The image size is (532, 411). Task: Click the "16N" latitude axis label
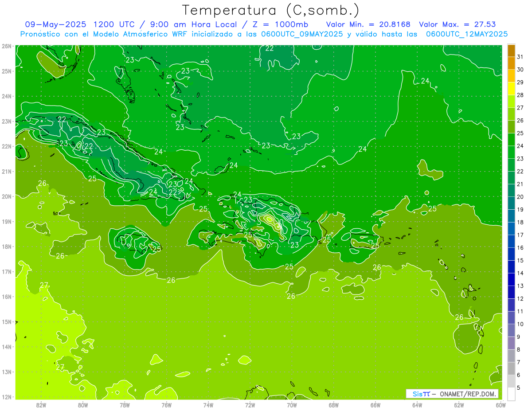7,297
